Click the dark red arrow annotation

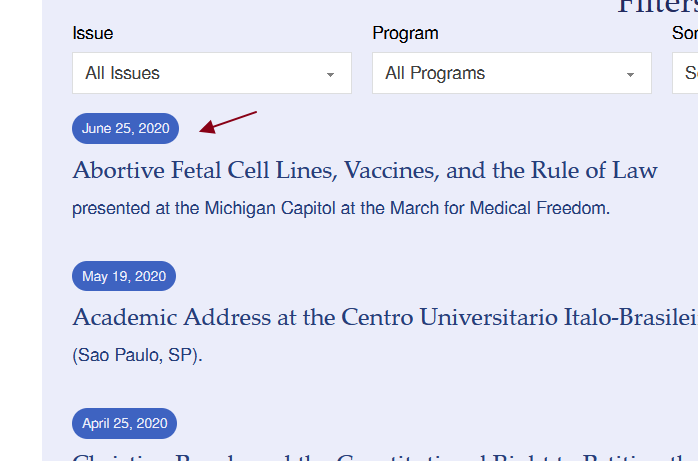click(227, 122)
